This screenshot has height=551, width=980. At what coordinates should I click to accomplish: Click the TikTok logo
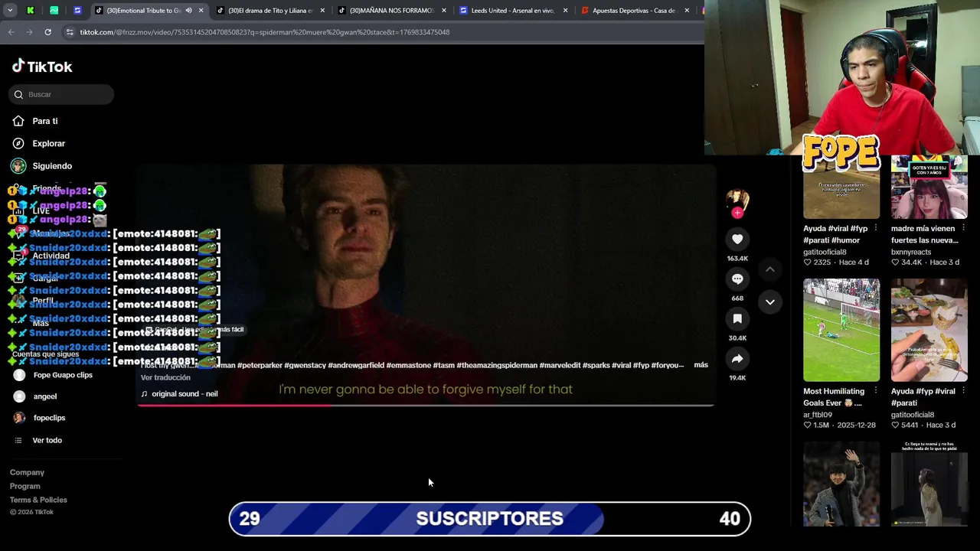(42, 67)
